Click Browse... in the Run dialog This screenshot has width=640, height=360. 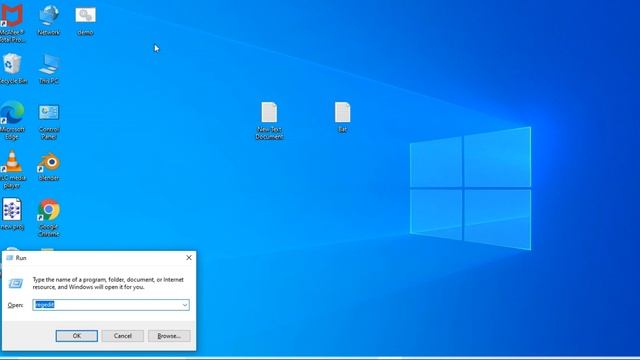pos(169,336)
